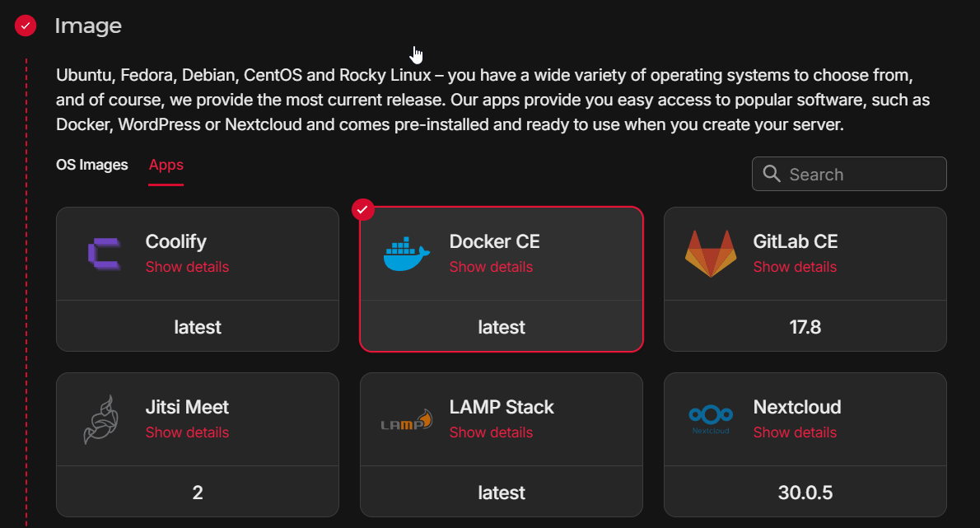Select the Apps tab

pyautogui.click(x=166, y=165)
